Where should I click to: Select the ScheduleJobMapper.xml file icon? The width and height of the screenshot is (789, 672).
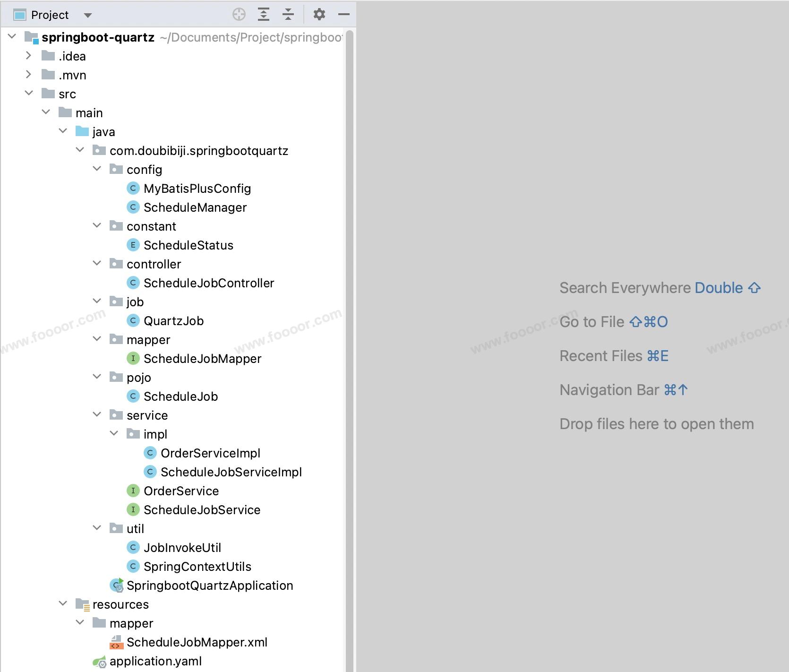[116, 642]
